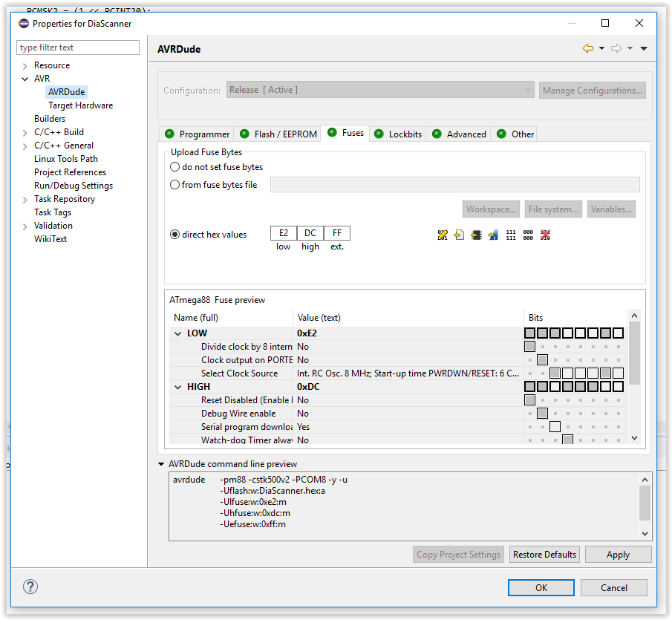Viewport: 672px width, 620px height.
Task: Toggle the 'Debug Wire enable' bit box
Action: (x=542, y=414)
